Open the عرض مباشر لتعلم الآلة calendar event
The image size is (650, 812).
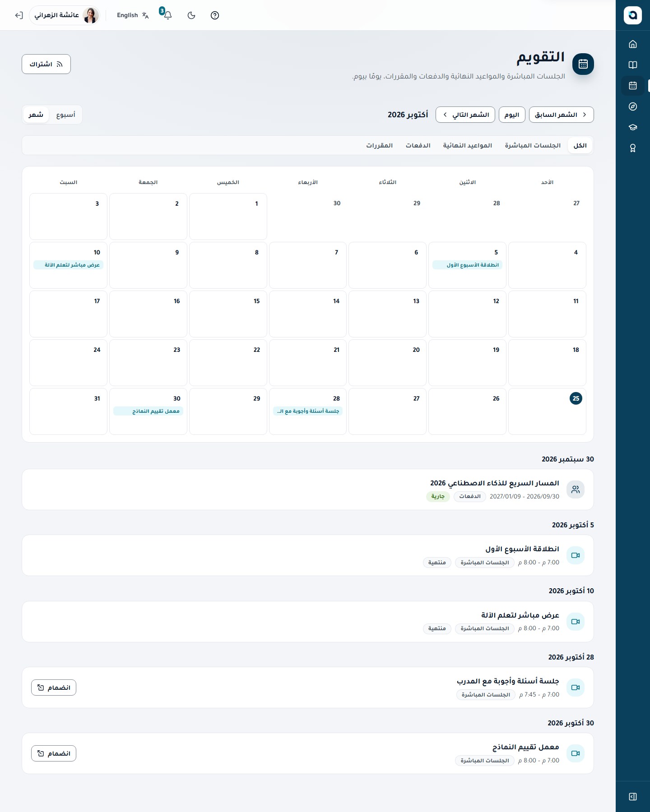(69, 265)
